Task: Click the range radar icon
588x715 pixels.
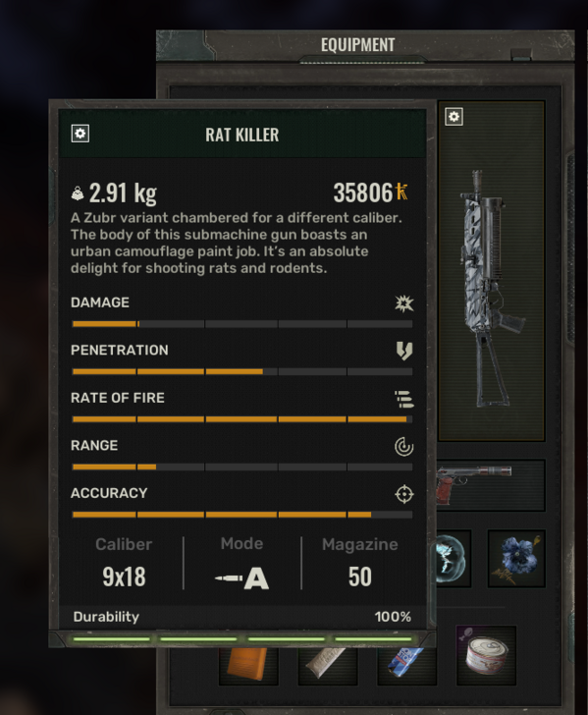Action: point(403,447)
